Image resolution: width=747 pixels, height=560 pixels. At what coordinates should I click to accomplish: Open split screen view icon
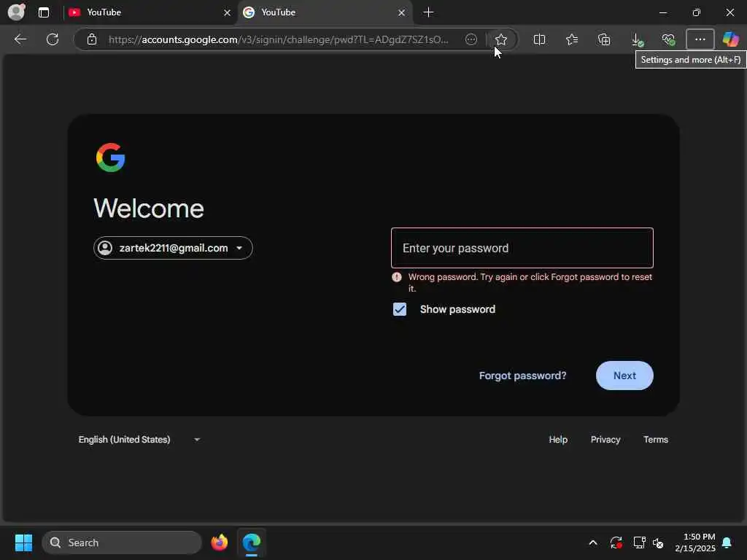539,39
